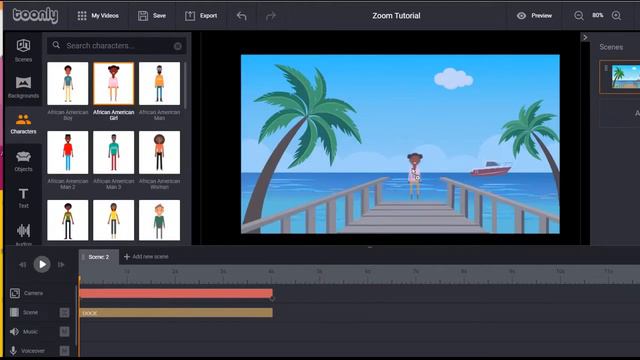Click the camera clip end keyframe marker

[272, 299]
